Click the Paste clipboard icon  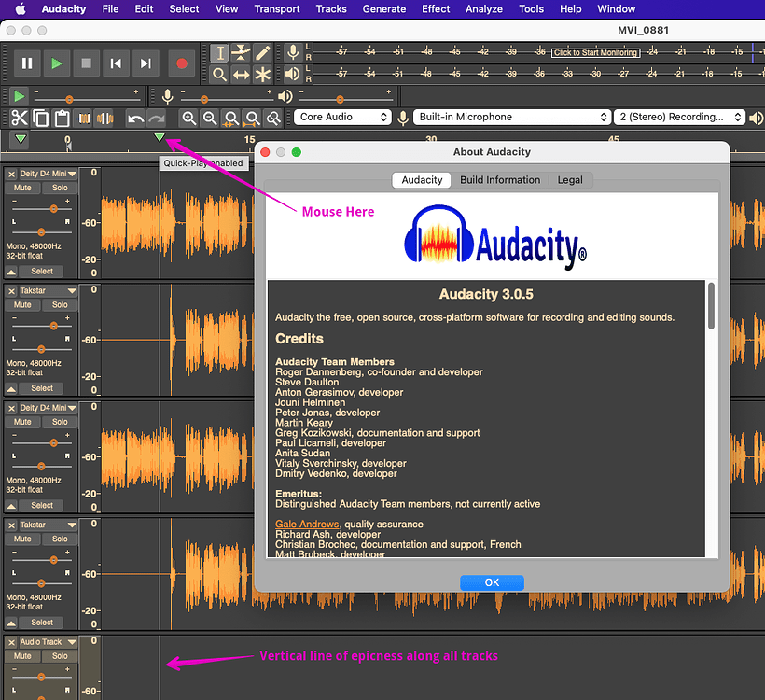tap(62, 119)
